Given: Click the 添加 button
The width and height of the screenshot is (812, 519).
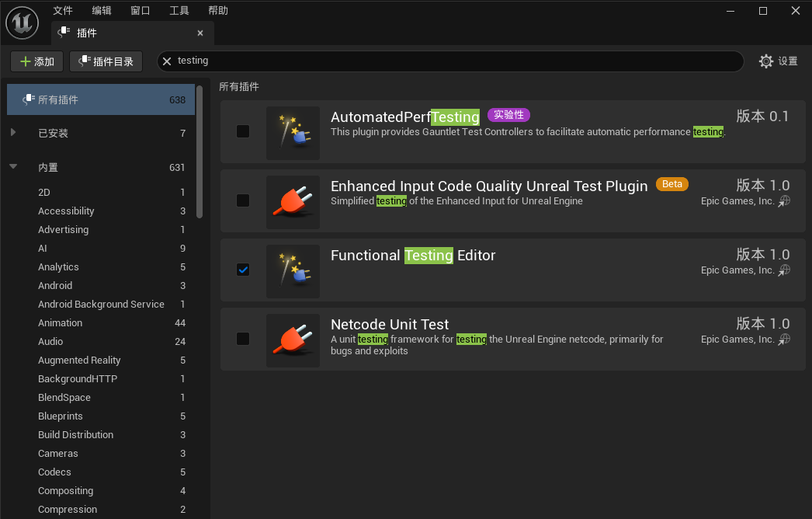Looking at the screenshot, I should pos(36,61).
